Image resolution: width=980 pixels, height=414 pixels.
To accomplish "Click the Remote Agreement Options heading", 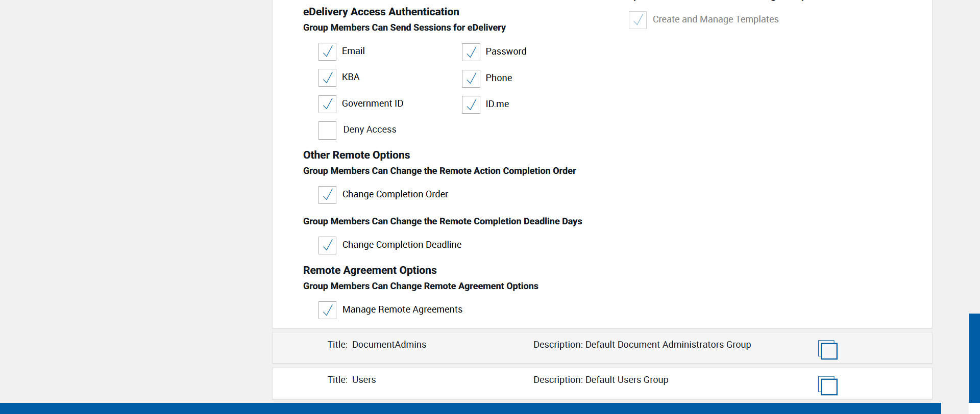I will (370, 270).
